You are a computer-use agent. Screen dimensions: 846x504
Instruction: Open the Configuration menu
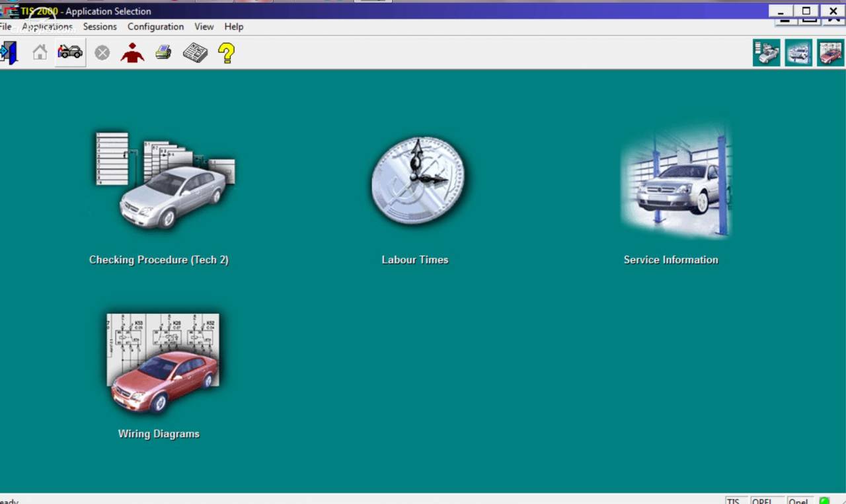155,26
